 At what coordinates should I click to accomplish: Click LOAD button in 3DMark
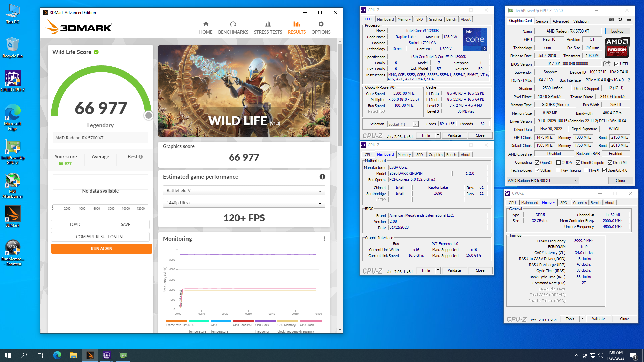click(75, 224)
